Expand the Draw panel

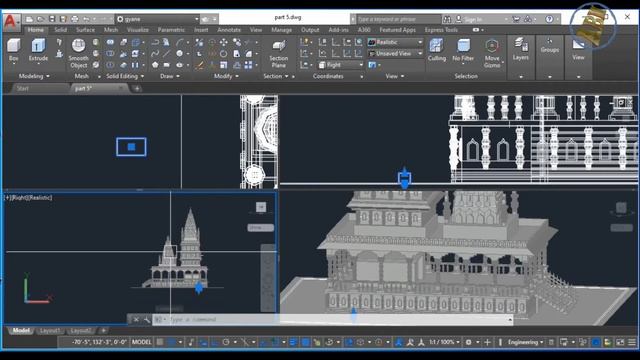[x=170, y=76]
